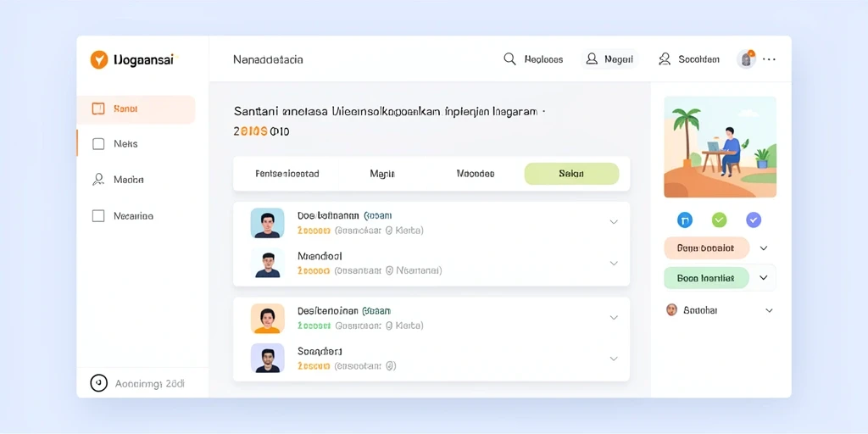Click the Negeri header button
868x434 pixels.
coord(610,58)
